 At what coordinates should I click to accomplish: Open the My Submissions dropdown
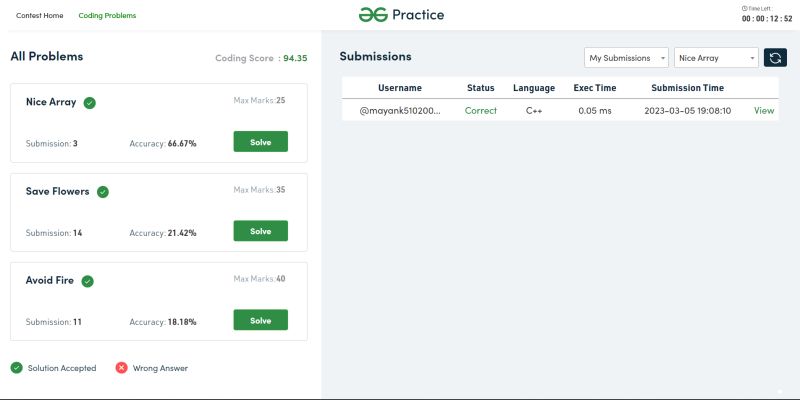626,58
